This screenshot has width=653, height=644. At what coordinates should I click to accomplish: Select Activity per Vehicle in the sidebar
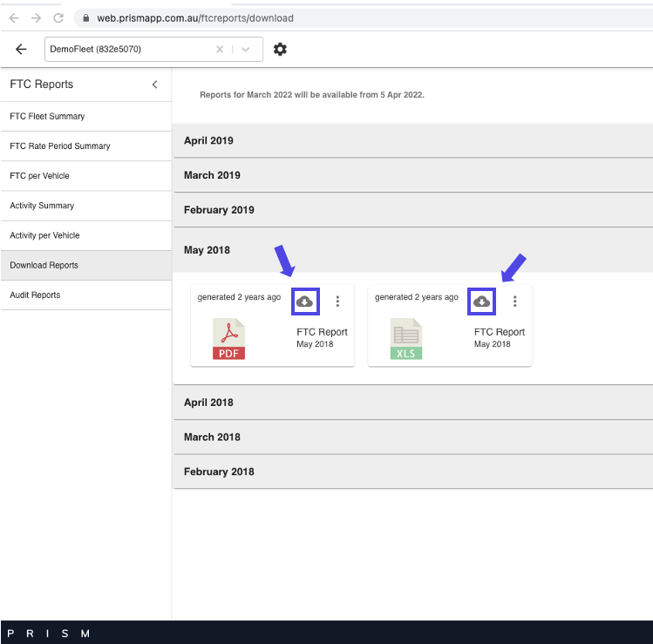(44, 235)
